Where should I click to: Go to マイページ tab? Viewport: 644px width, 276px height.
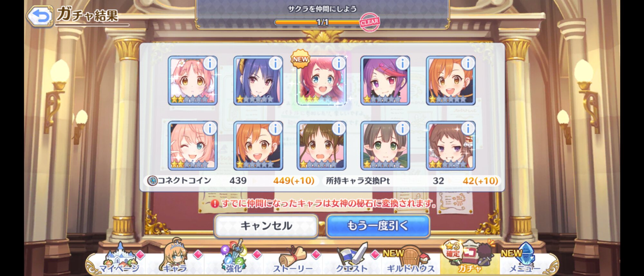120,259
